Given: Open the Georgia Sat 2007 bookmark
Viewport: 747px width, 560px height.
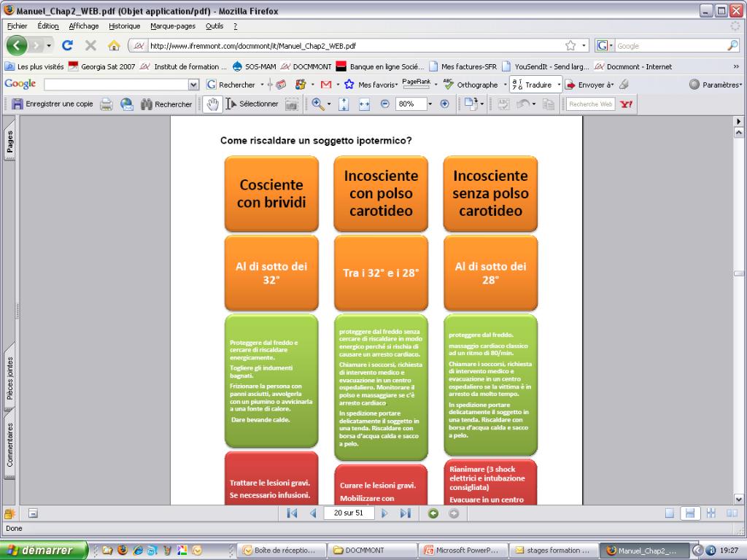Looking at the screenshot, I should (x=102, y=66).
